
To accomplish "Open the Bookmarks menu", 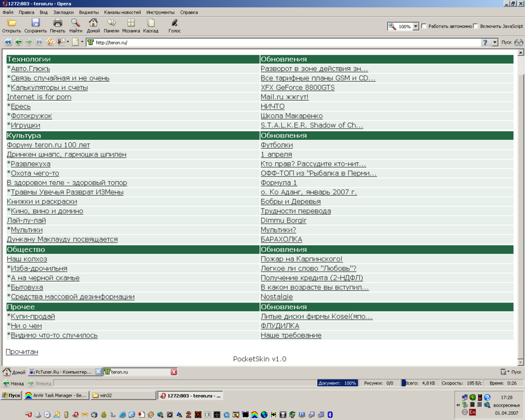I will click(64, 13).
